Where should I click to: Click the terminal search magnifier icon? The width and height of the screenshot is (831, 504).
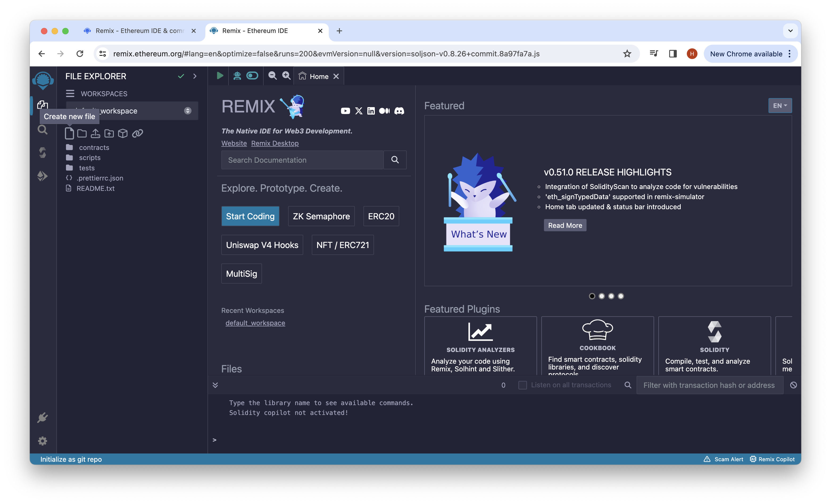coord(628,385)
